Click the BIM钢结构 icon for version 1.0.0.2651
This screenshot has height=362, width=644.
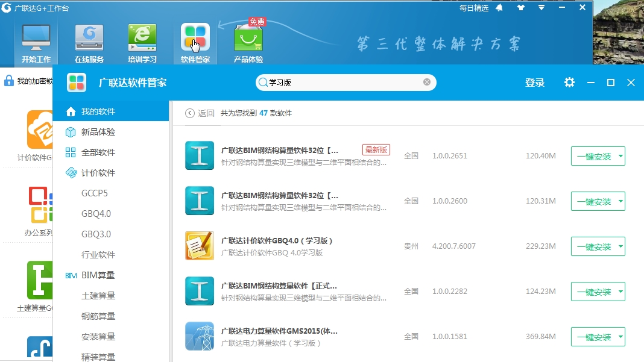[x=200, y=155]
